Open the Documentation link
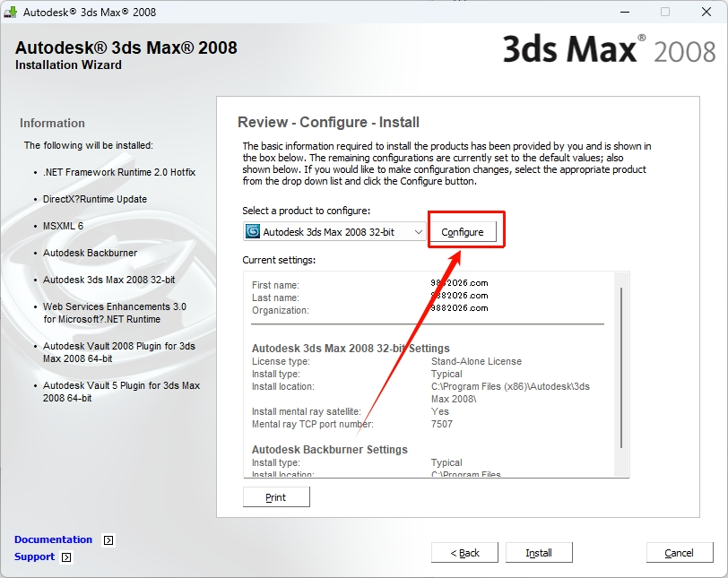This screenshot has height=578, width=728. pyautogui.click(x=53, y=539)
